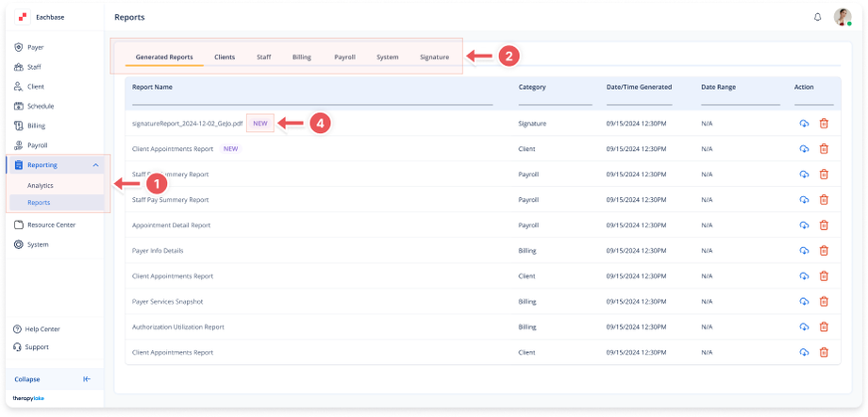Click the Category column header
Screen dimensions: 868x417
[x=532, y=87]
